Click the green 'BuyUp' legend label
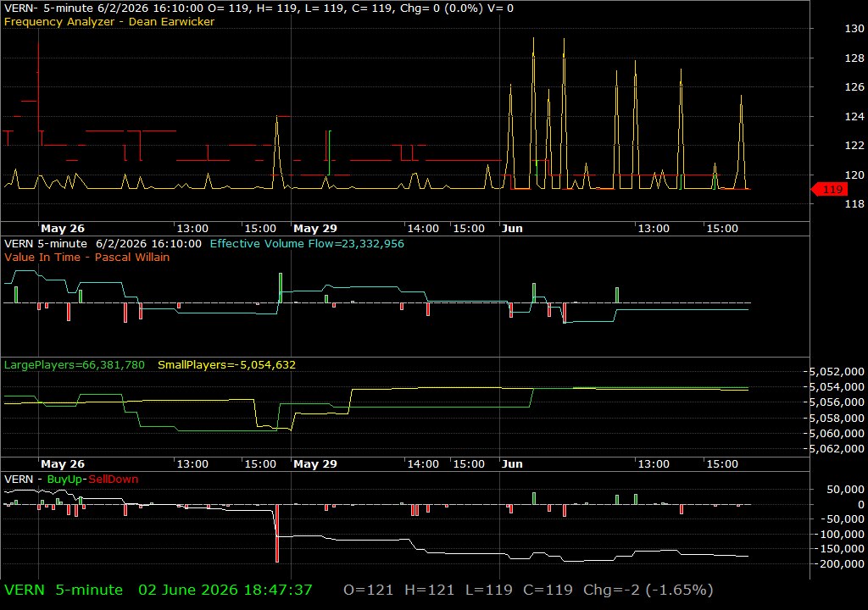This screenshot has height=610, width=868. click(x=64, y=480)
